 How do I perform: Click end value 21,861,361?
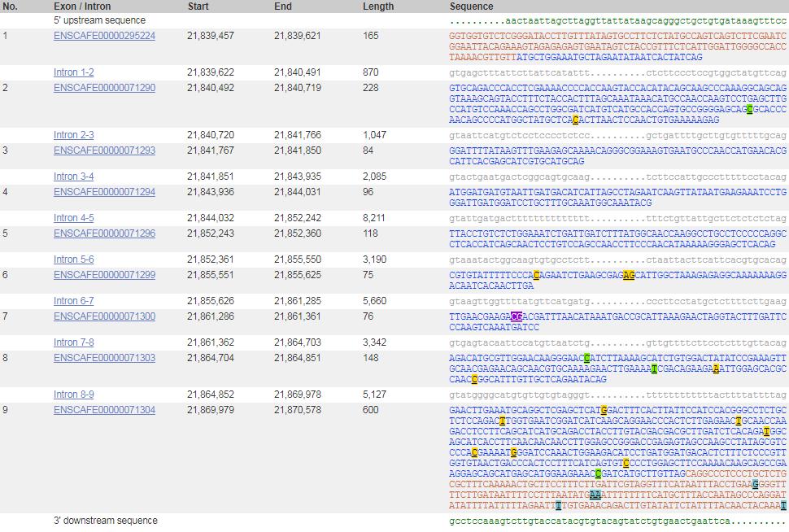click(298, 316)
